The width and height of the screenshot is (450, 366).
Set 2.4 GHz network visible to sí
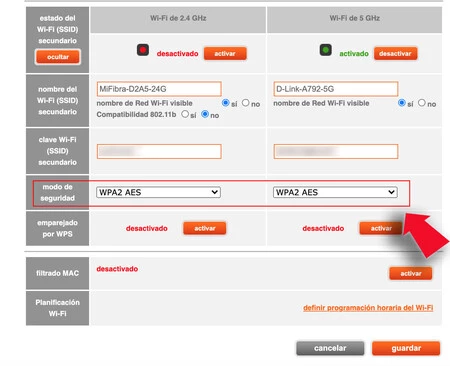pos(226,103)
